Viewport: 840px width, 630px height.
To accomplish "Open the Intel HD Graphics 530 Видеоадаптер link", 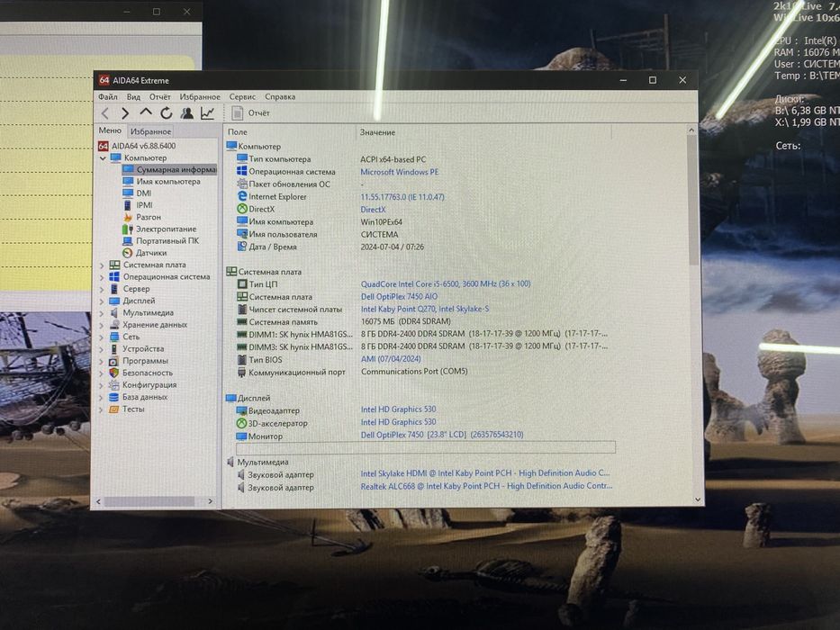I will pos(399,409).
